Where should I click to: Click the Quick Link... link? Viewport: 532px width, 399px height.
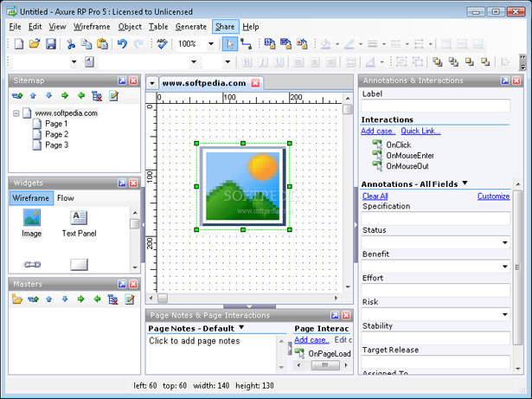(420, 131)
